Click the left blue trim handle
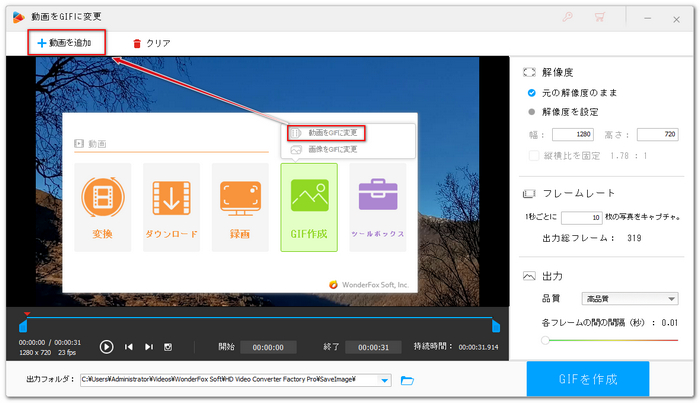The image size is (700, 403). pos(23,326)
